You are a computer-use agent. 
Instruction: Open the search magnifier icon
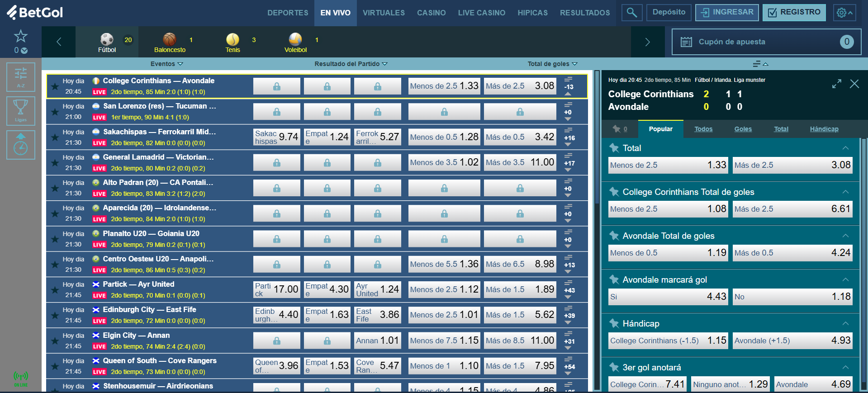[x=632, y=13]
